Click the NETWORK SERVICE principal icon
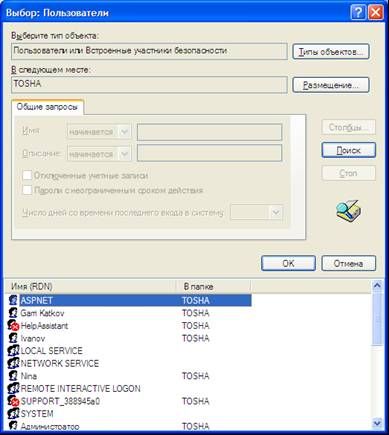Image resolution: width=389 pixels, height=435 pixels. [x=13, y=363]
